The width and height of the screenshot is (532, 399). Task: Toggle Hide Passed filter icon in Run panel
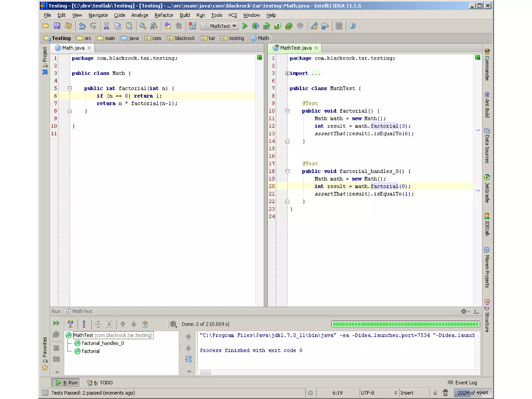coord(70,324)
